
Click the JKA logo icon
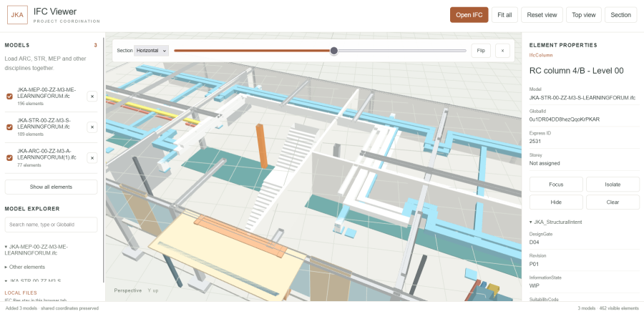click(17, 15)
